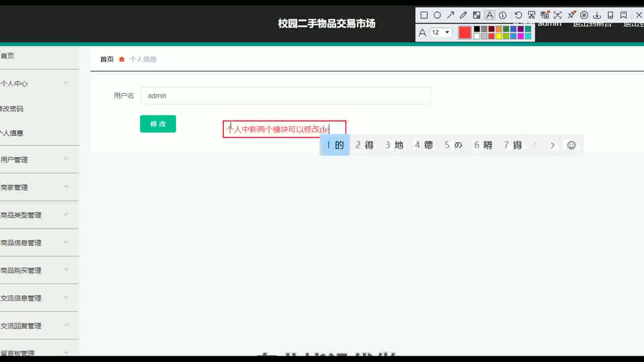Choose candidate 1 的

pyautogui.click(x=335, y=145)
